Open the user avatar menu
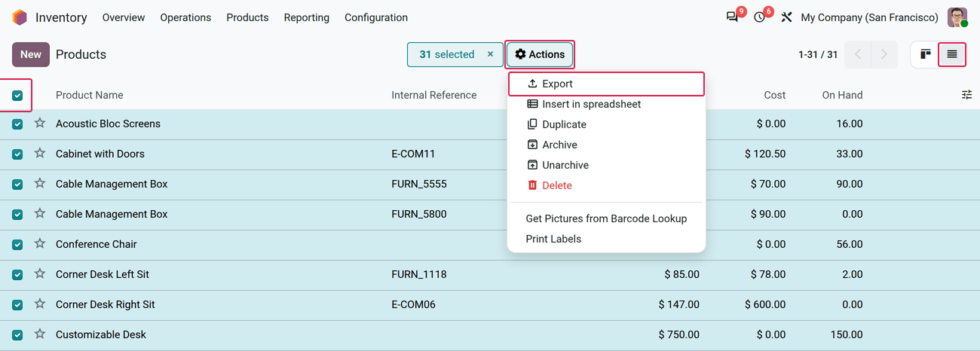The height and width of the screenshot is (351, 980). click(x=957, y=17)
